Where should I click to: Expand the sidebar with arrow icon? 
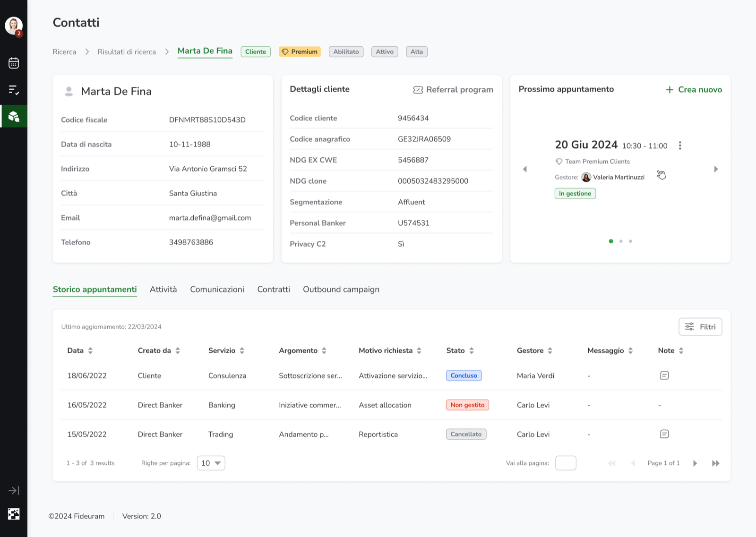pyautogui.click(x=14, y=491)
